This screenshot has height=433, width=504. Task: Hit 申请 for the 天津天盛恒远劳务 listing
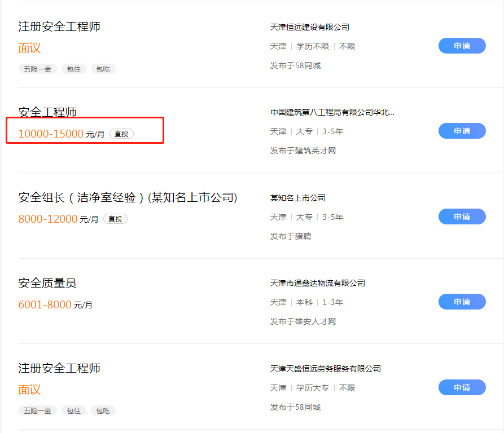462,387
